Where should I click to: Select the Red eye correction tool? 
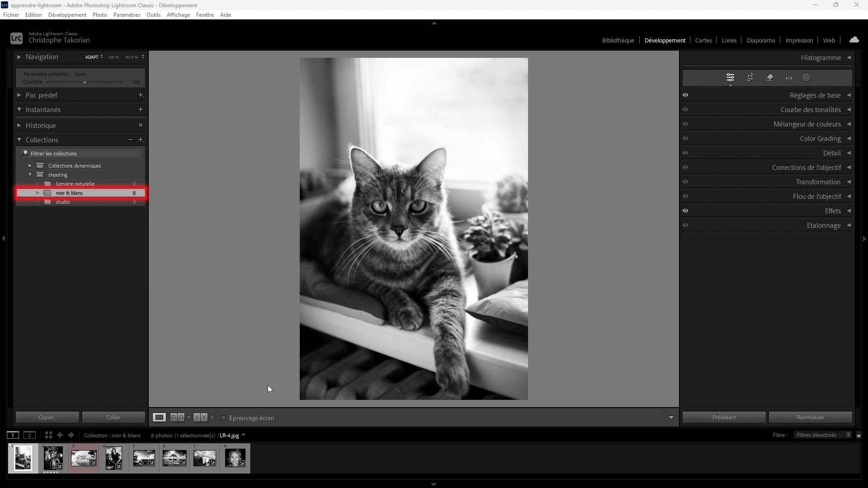(x=788, y=77)
